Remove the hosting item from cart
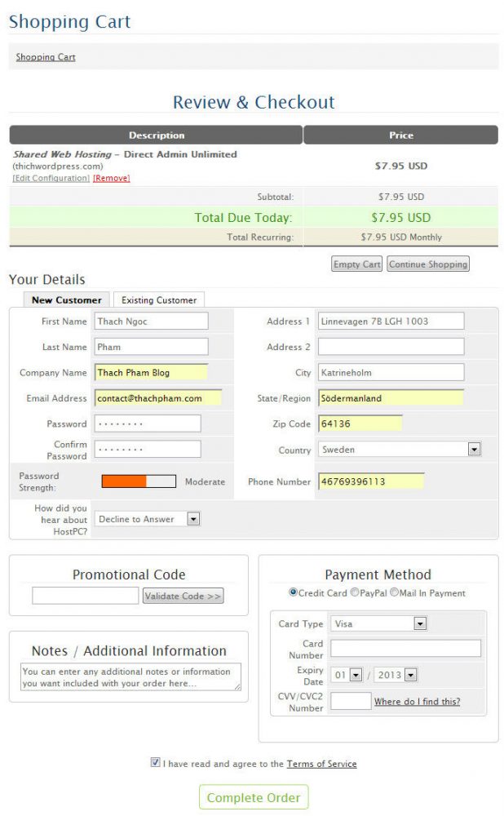This screenshot has height=816, width=504. pos(111,178)
